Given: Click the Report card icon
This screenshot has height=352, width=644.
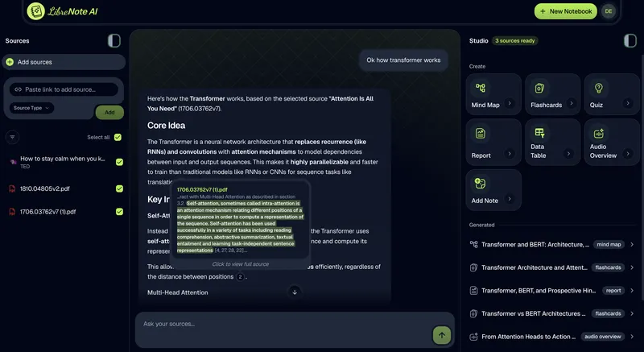Looking at the screenshot, I should [480, 133].
